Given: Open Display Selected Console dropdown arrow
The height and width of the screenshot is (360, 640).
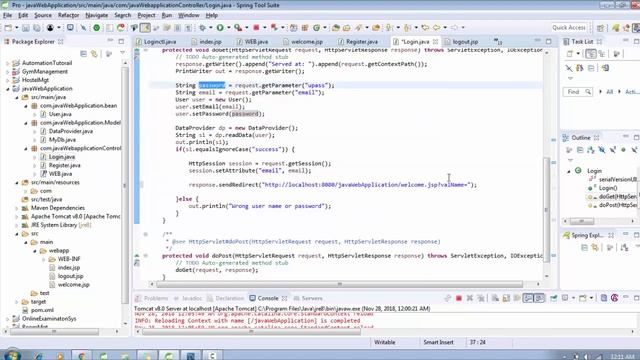Looking at the screenshot, I should coord(573,298).
